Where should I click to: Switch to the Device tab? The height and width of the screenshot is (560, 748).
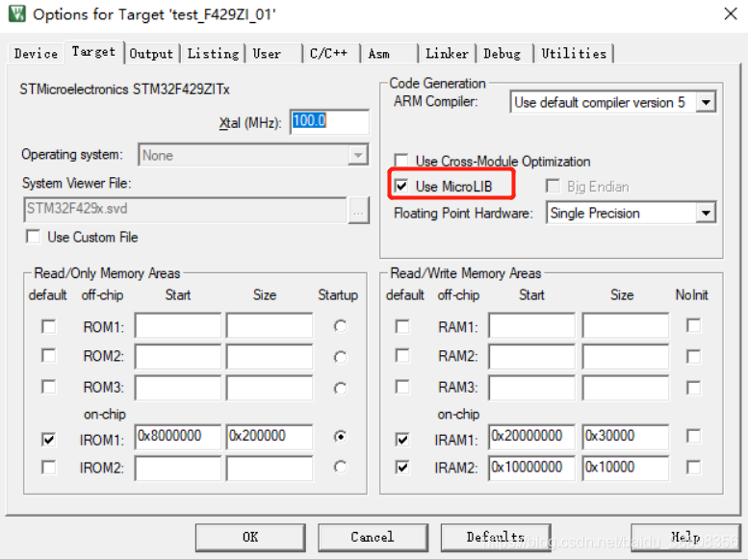tap(36, 54)
